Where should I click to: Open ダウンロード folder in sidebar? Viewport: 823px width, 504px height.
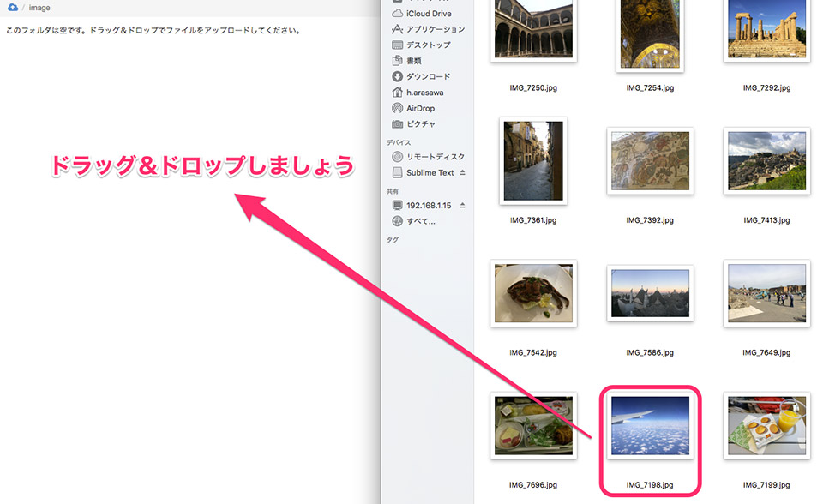pos(421,76)
